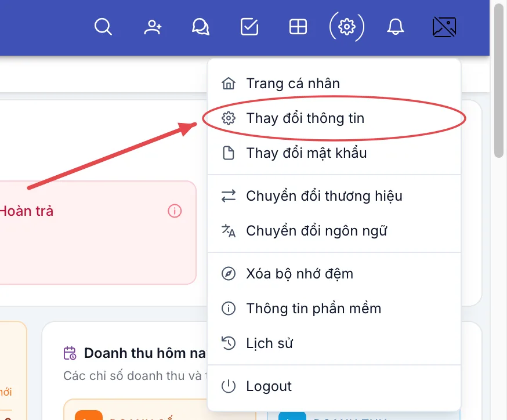Open the grid apps icon
Image resolution: width=507 pixels, height=420 pixels.
click(x=298, y=27)
